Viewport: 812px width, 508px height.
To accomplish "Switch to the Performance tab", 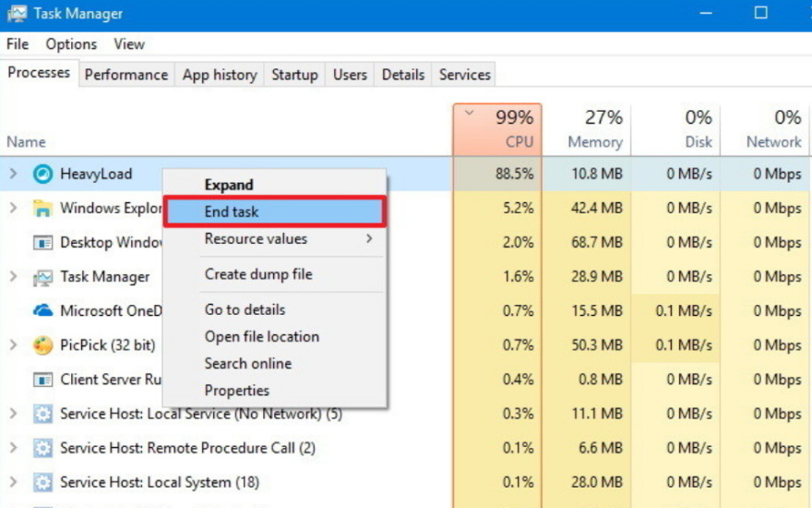I will tap(126, 75).
